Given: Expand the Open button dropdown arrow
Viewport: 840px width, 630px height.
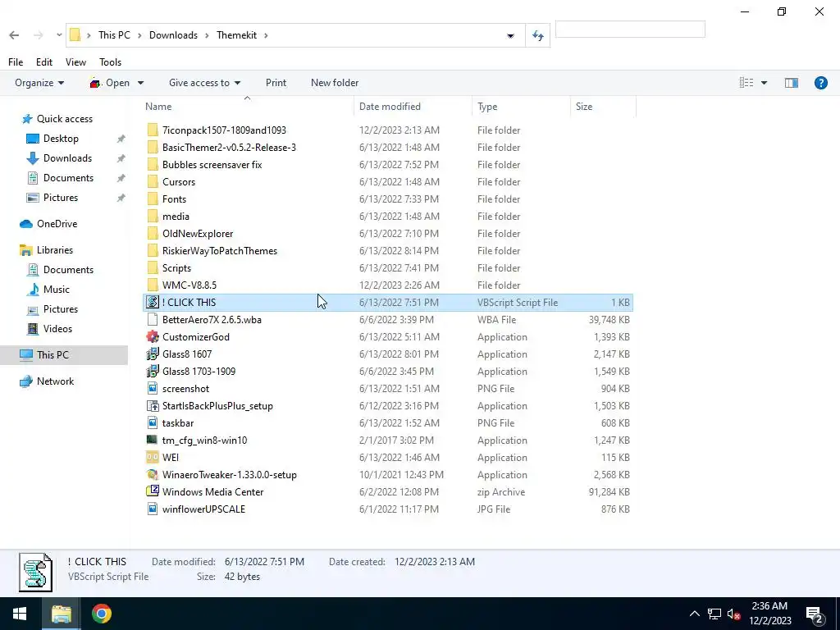Looking at the screenshot, I should 140,83.
